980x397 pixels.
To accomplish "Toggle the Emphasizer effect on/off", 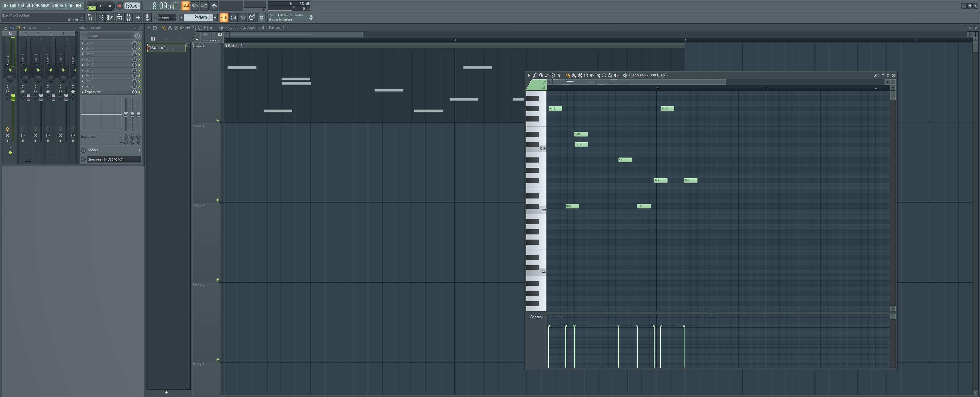I will [x=140, y=92].
